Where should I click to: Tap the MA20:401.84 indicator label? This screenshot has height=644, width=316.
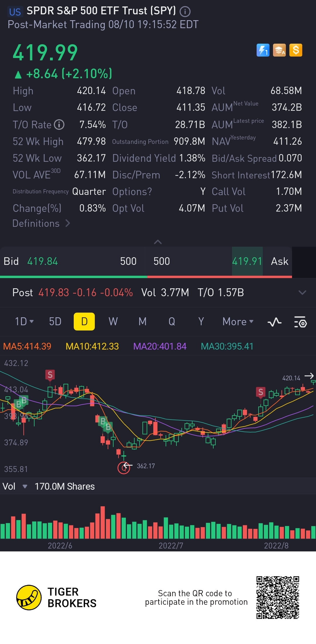click(160, 346)
